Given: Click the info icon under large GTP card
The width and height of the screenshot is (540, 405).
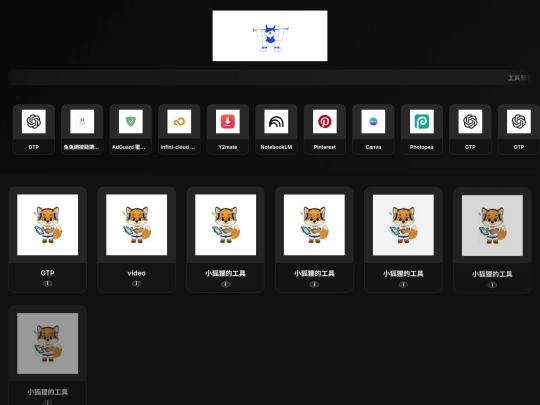Looking at the screenshot, I should (48, 283).
